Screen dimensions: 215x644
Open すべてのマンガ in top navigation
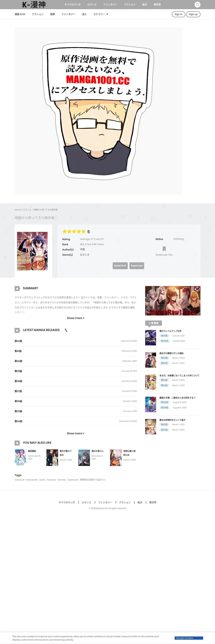click(x=73, y=5)
